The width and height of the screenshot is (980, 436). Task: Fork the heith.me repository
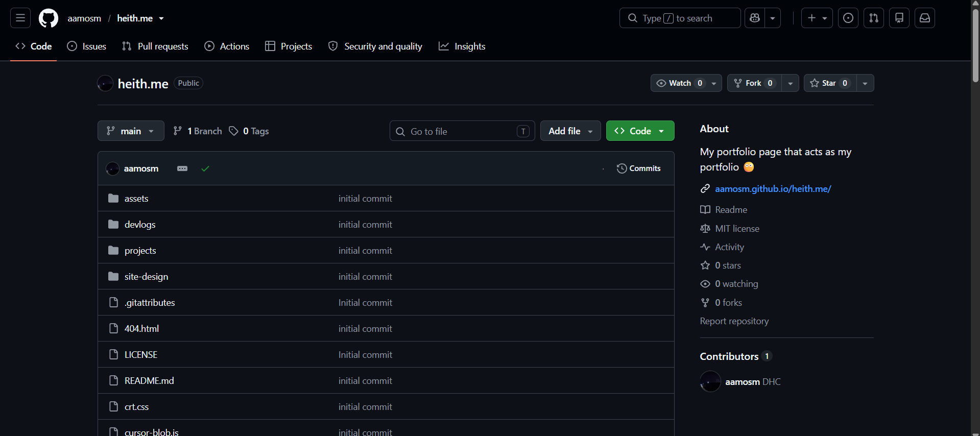(x=754, y=83)
